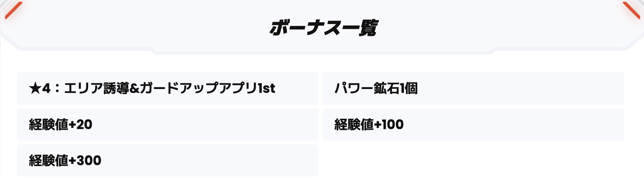Click the +100 value
The height and width of the screenshot is (178, 644).
(x=389, y=124)
